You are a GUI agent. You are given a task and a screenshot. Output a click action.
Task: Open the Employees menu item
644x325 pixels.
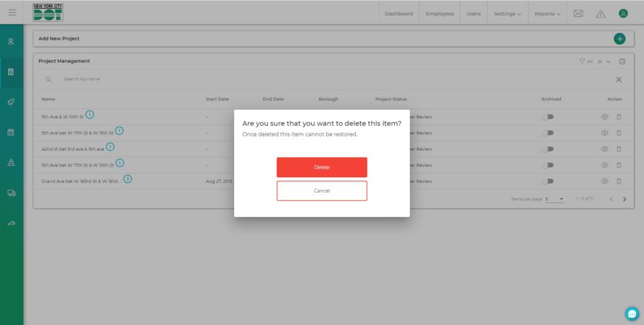point(440,14)
